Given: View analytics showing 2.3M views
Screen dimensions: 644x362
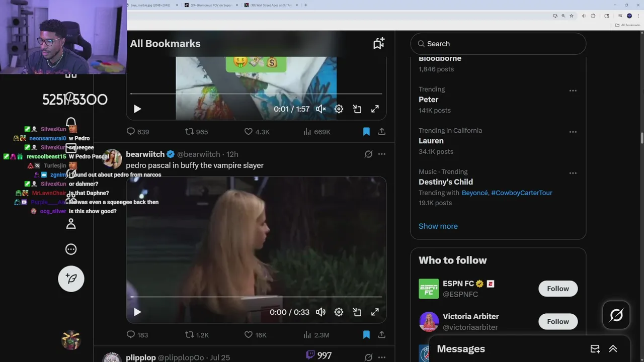Looking at the screenshot, I should click(x=316, y=335).
